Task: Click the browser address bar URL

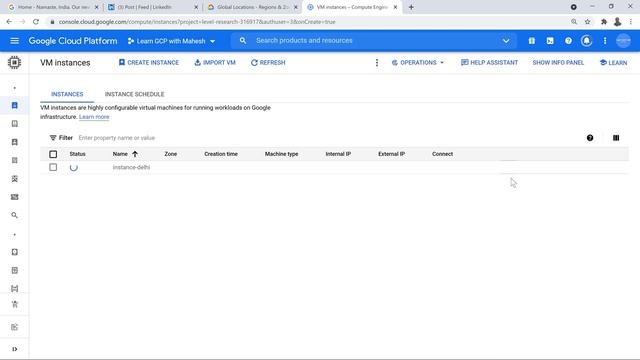Action: point(197,22)
